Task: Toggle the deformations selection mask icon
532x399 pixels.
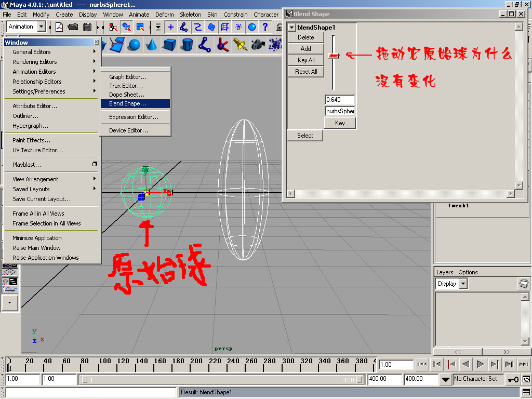Action: click(224, 27)
